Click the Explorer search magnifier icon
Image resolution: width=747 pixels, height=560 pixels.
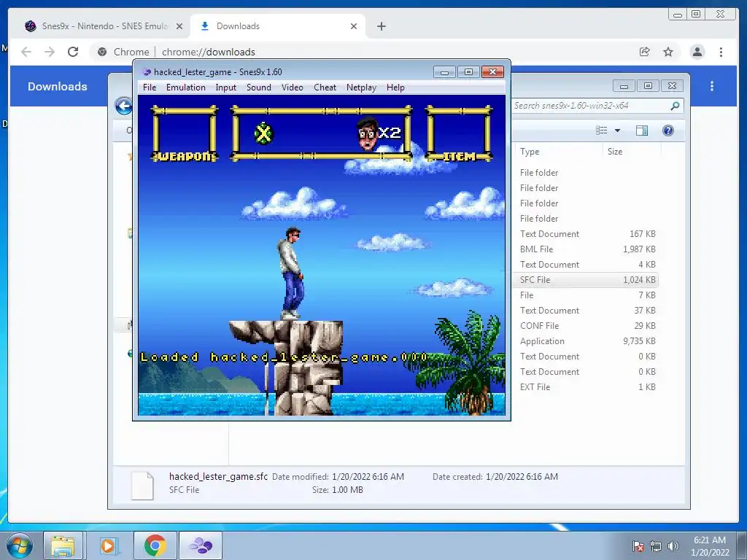675,106
